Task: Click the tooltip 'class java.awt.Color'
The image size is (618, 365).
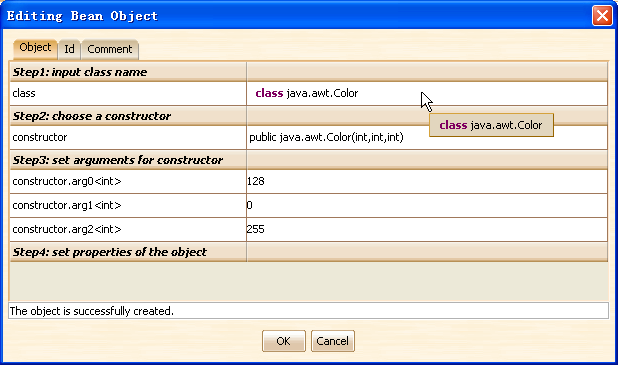Action: tap(491, 125)
